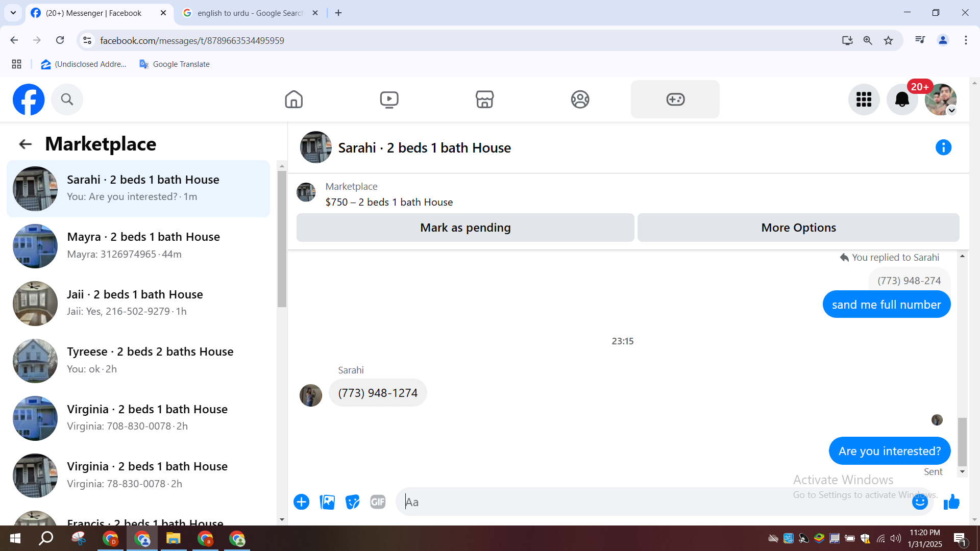Image resolution: width=980 pixels, height=551 pixels.
Task: View site information icon in address bar
Action: pos(87,40)
